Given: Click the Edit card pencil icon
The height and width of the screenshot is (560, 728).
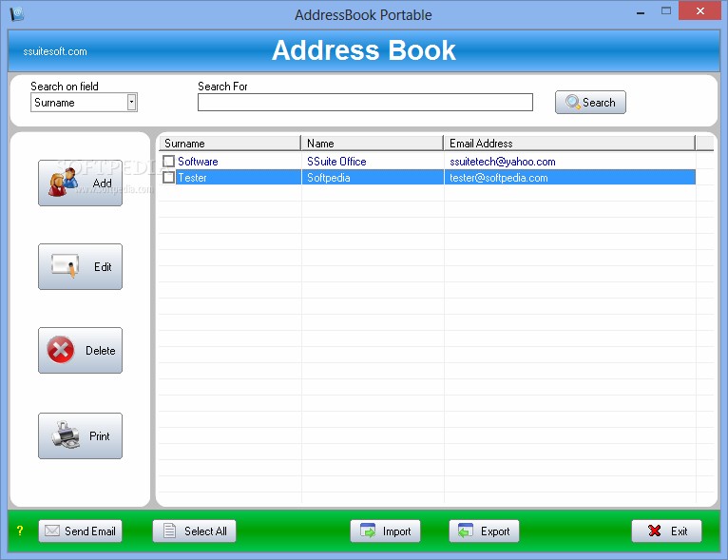Looking at the screenshot, I should (x=65, y=265).
